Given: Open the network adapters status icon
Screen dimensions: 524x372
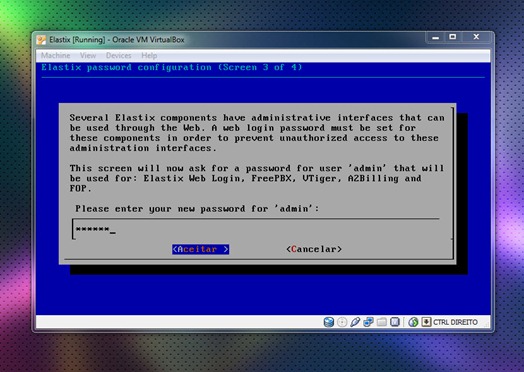Looking at the screenshot, I should pyautogui.click(x=368, y=322).
